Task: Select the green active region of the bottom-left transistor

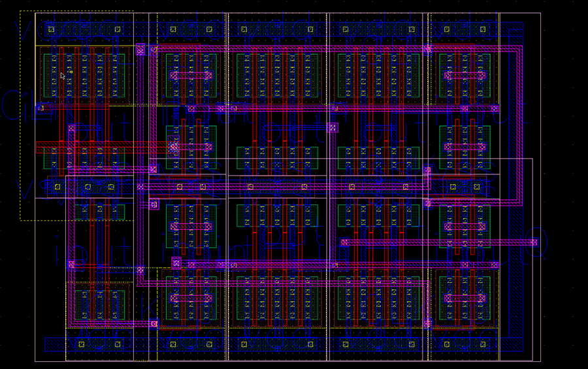Action: [x=99, y=305]
